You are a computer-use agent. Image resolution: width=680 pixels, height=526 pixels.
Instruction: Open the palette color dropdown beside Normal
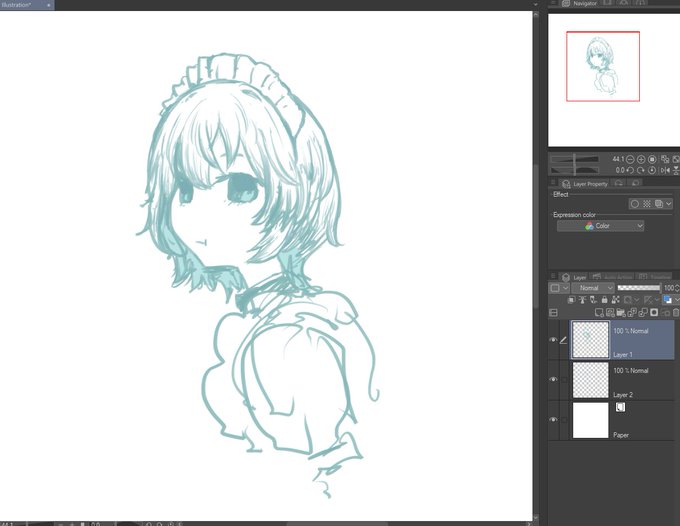pyautogui.click(x=559, y=288)
